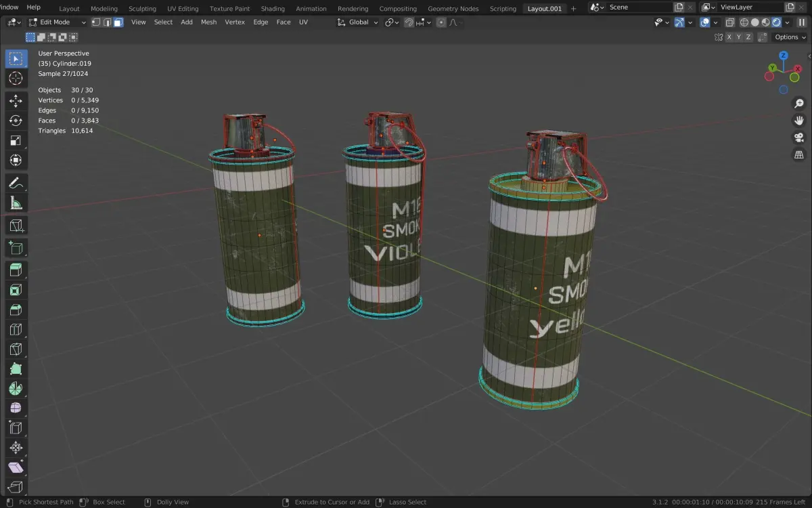Viewport: 812px width, 508px height.
Task: Click the zoom magnifier viewport gizmo
Action: (x=799, y=103)
